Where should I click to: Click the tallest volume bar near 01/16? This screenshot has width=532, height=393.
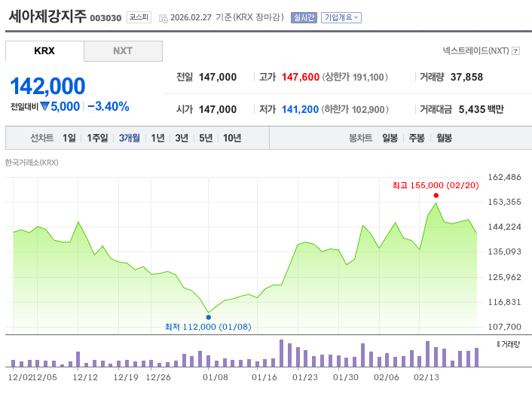pyautogui.click(x=281, y=353)
